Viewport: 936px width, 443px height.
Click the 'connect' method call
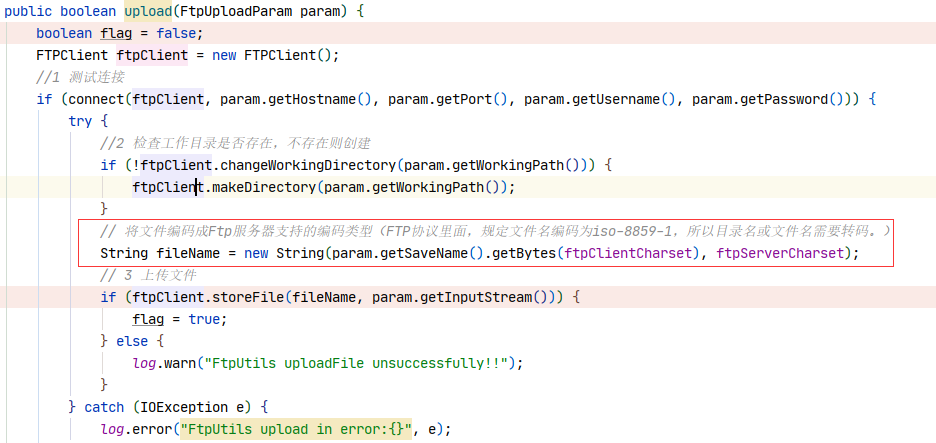coord(96,99)
